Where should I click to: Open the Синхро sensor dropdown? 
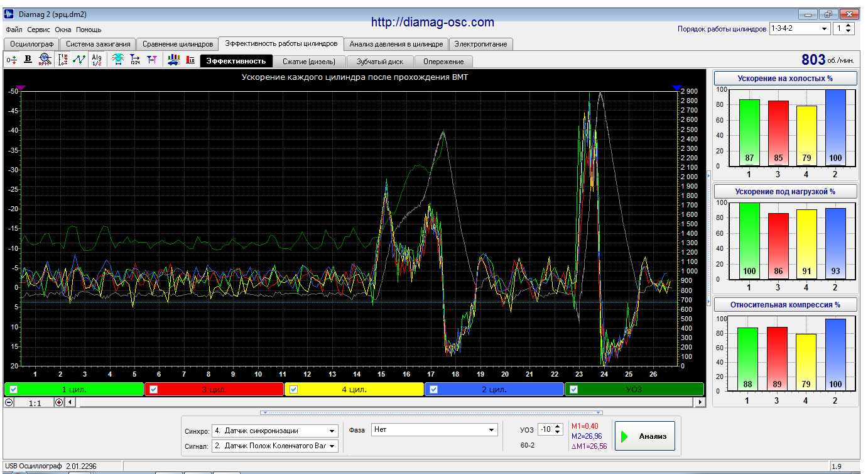tap(332, 431)
